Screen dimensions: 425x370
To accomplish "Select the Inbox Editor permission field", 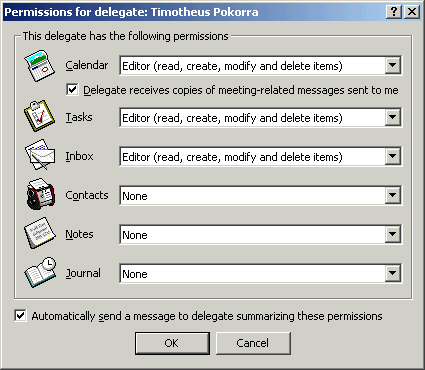I will pos(260,156).
